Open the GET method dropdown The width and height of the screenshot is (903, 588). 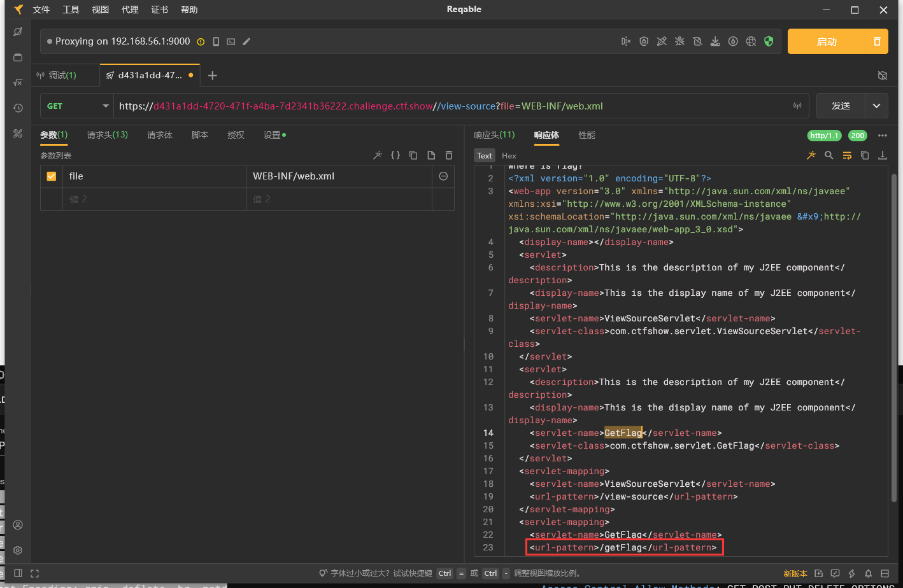click(77, 106)
